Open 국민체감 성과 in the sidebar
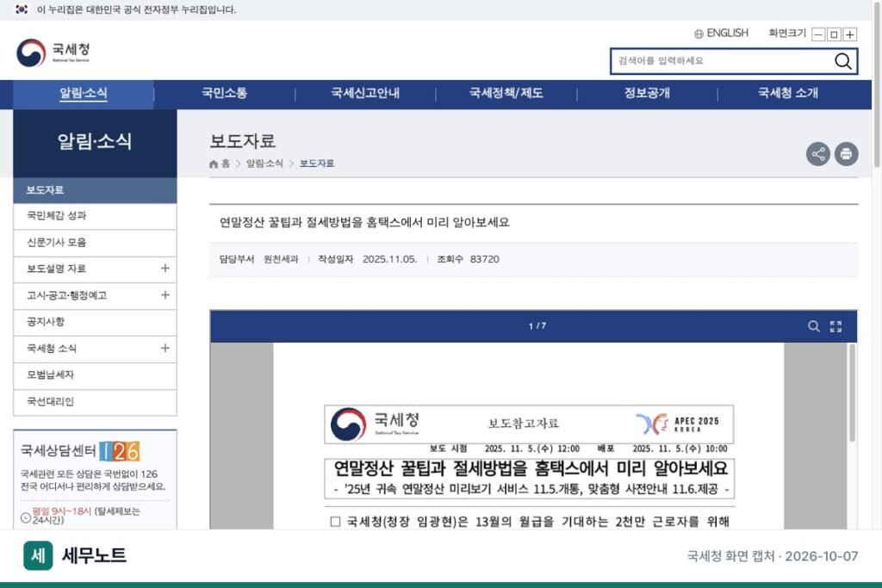The image size is (882, 588). (x=95, y=216)
